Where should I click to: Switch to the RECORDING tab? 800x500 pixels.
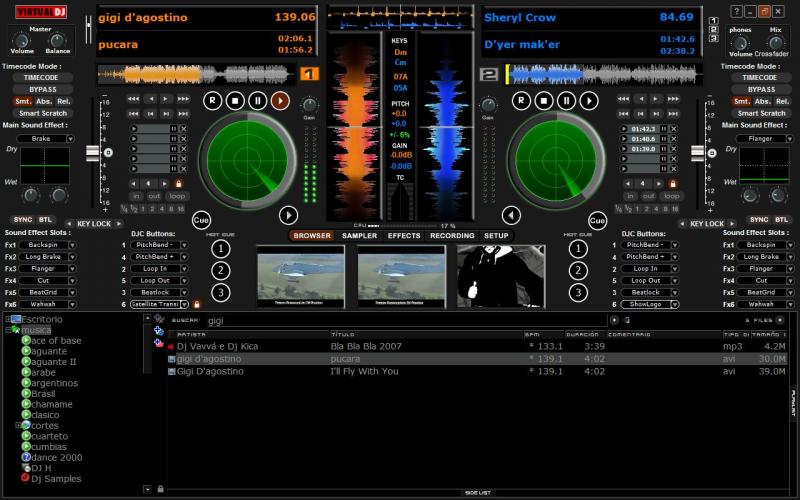(x=452, y=236)
